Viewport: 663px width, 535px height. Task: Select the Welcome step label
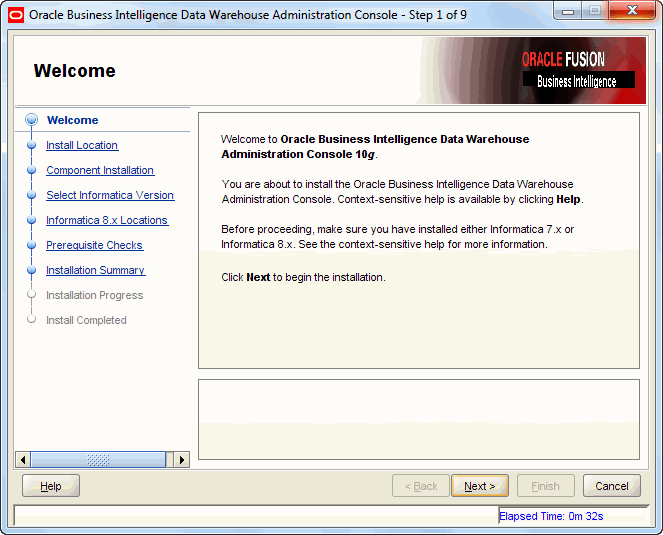tap(72, 120)
